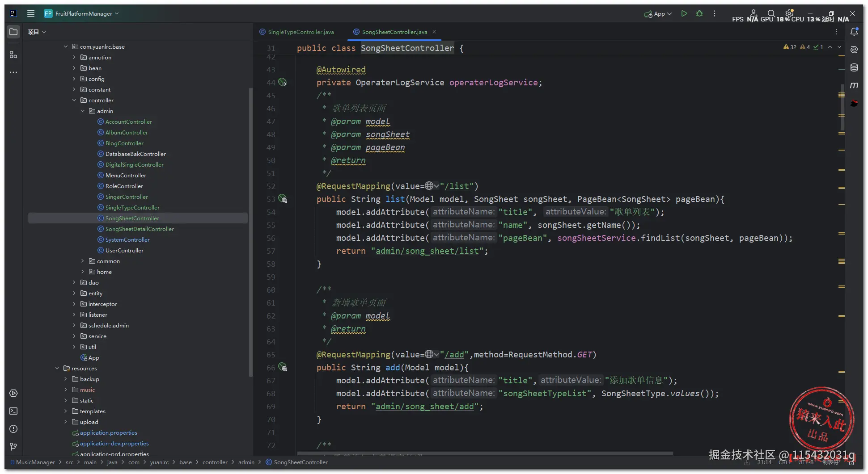Screen dimensions: 868x474
Task: Expand the annotion package
Action: [x=74, y=57]
